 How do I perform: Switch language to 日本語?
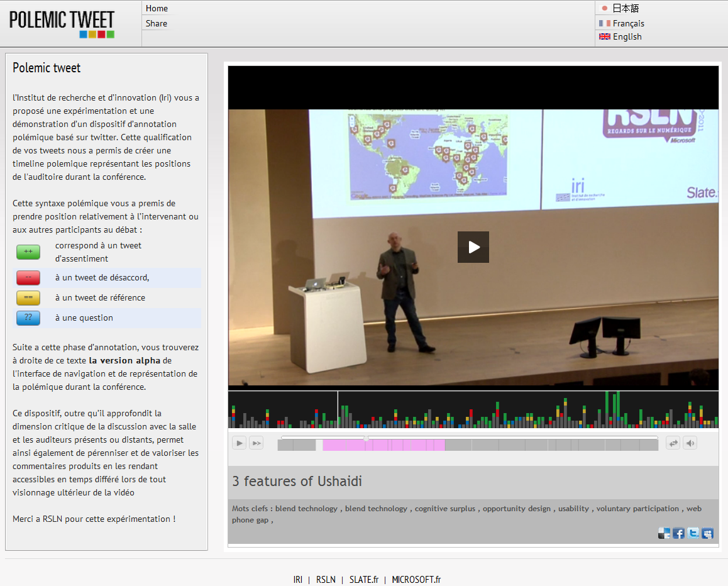pyautogui.click(x=625, y=8)
